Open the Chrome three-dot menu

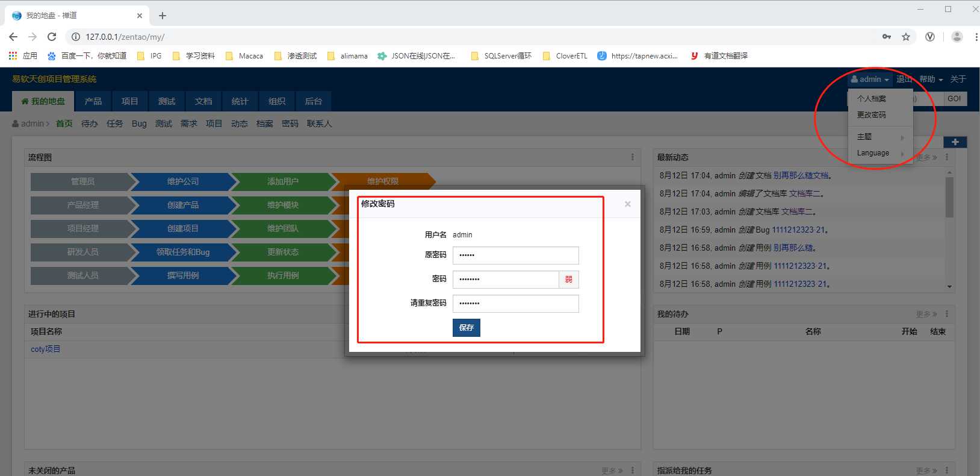coord(976,37)
